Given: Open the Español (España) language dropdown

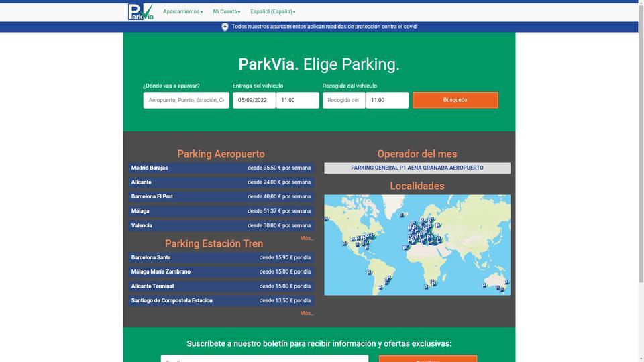Looking at the screenshot, I should click(x=273, y=11).
